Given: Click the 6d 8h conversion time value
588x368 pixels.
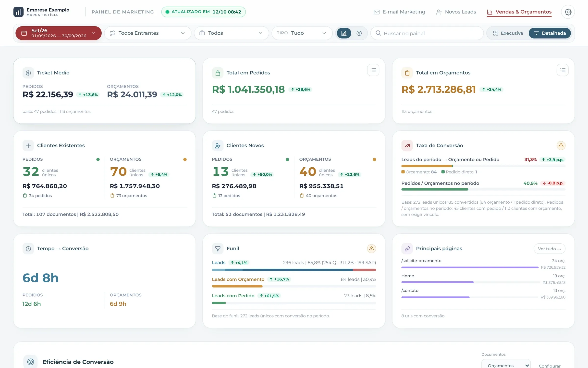Looking at the screenshot, I should (40, 278).
